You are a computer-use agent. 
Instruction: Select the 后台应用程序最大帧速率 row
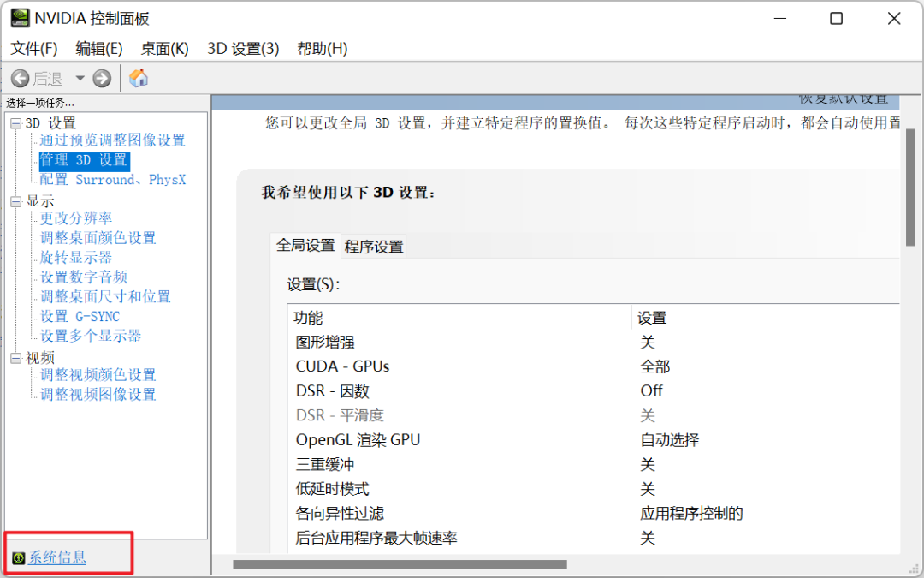tap(594, 538)
